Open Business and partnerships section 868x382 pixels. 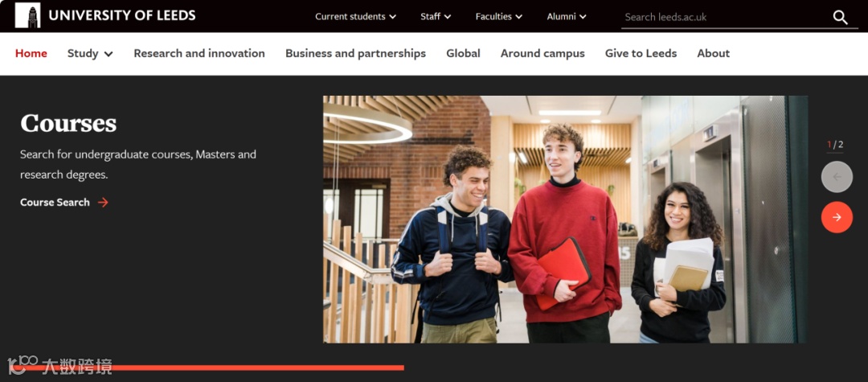(x=355, y=54)
